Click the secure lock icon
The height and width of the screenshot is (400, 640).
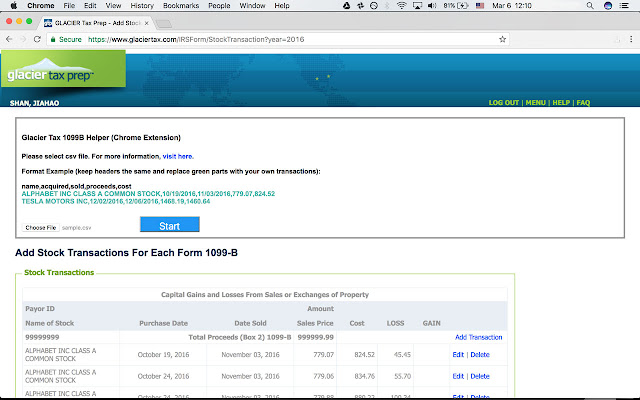53,39
